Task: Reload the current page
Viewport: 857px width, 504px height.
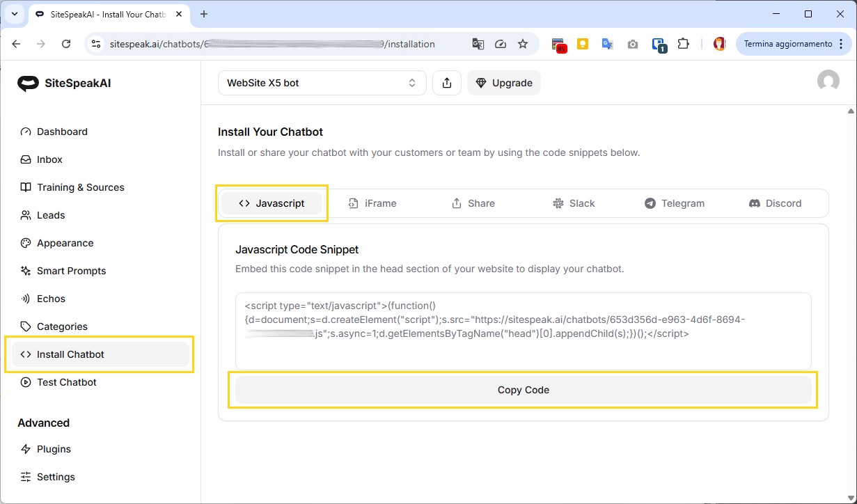Action: [x=66, y=44]
